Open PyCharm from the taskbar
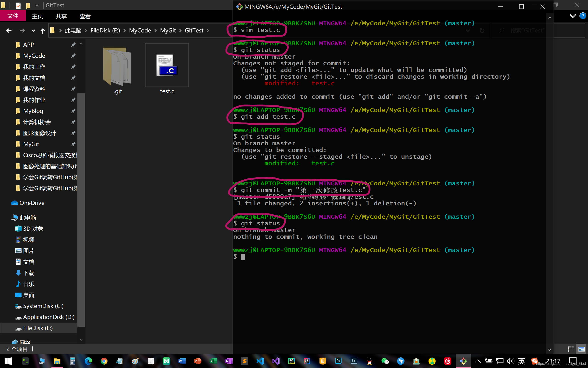The width and height of the screenshot is (588, 368). pyautogui.click(x=291, y=361)
